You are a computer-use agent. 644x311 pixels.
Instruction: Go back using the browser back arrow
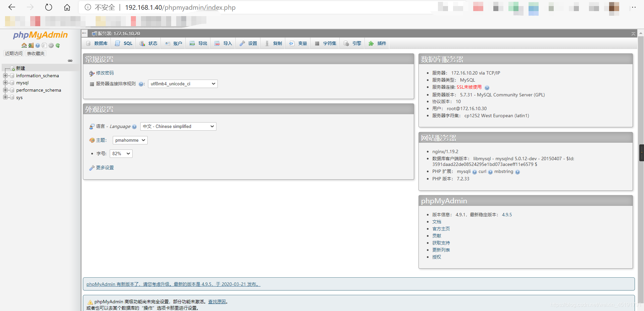click(12, 7)
